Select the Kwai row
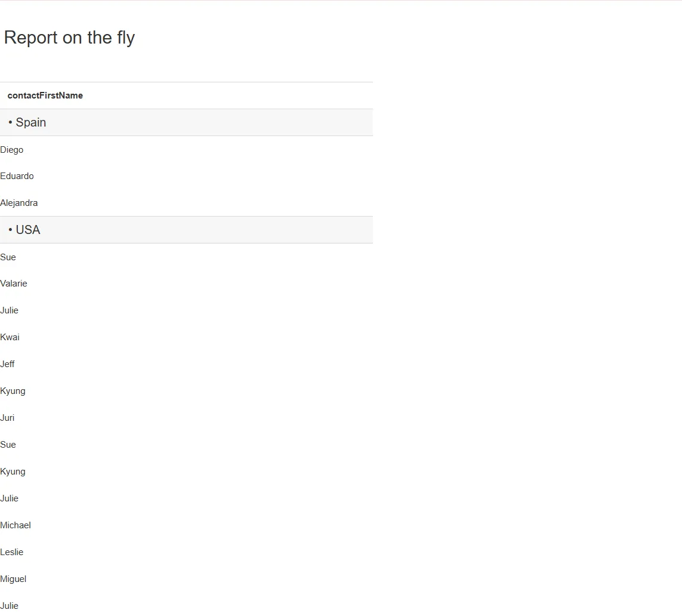Viewport: 682px width, 616px height. click(x=10, y=337)
